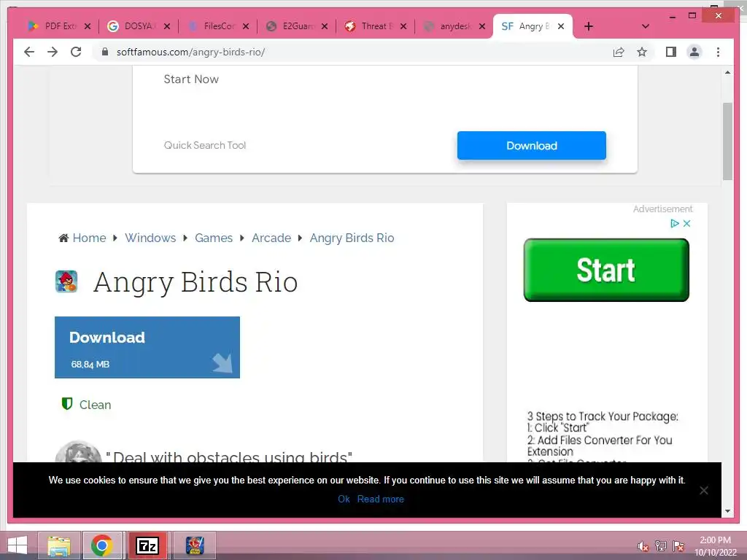Click the blue ad Download button
This screenshot has height=560, width=747.
532,145
